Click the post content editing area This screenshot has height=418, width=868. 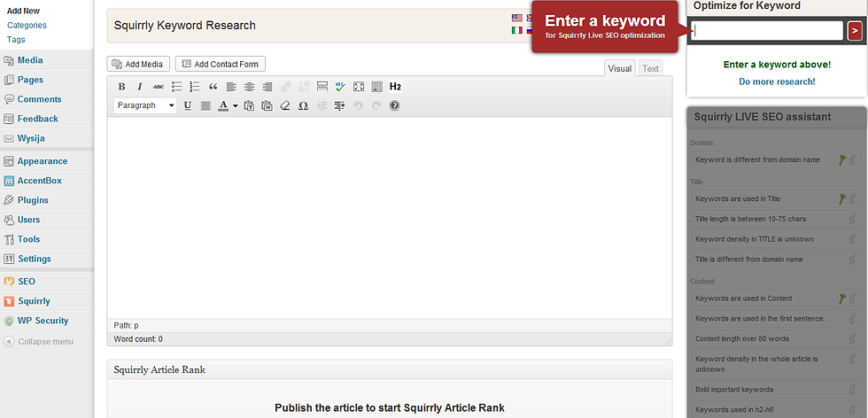(x=389, y=218)
